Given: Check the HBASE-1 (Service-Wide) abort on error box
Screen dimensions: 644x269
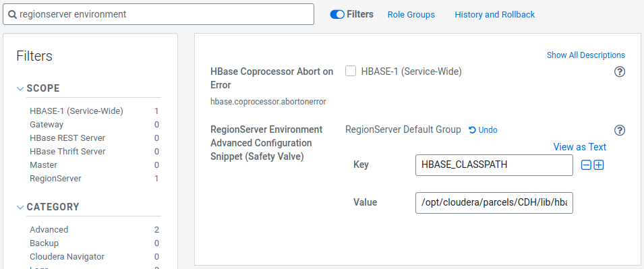Looking at the screenshot, I should coord(351,71).
